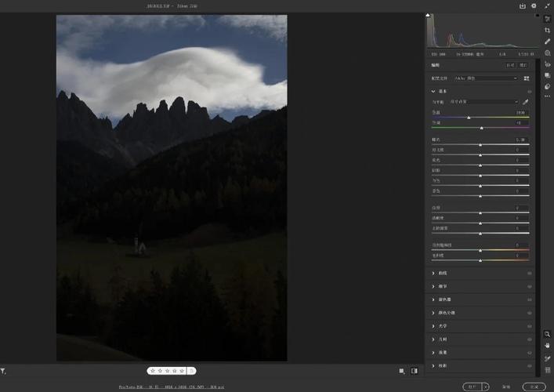Toggle visibility eye for Curve panel
554x392 pixels.
click(x=530, y=273)
